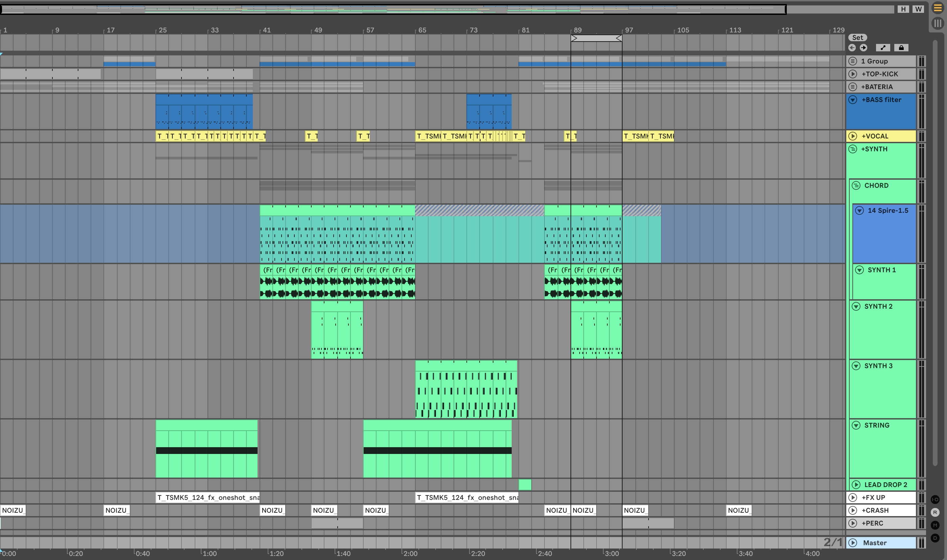The width and height of the screenshot is (947, 560).
Task: Toggle lock envelopes padlock icon
Action: pyautogui.click(x=901, y=48)
